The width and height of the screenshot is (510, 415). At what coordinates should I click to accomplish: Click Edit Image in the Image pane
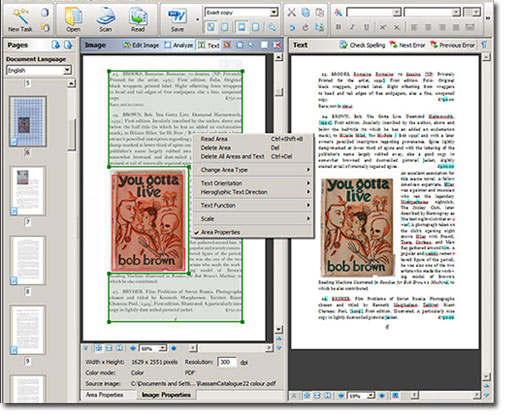141,45
